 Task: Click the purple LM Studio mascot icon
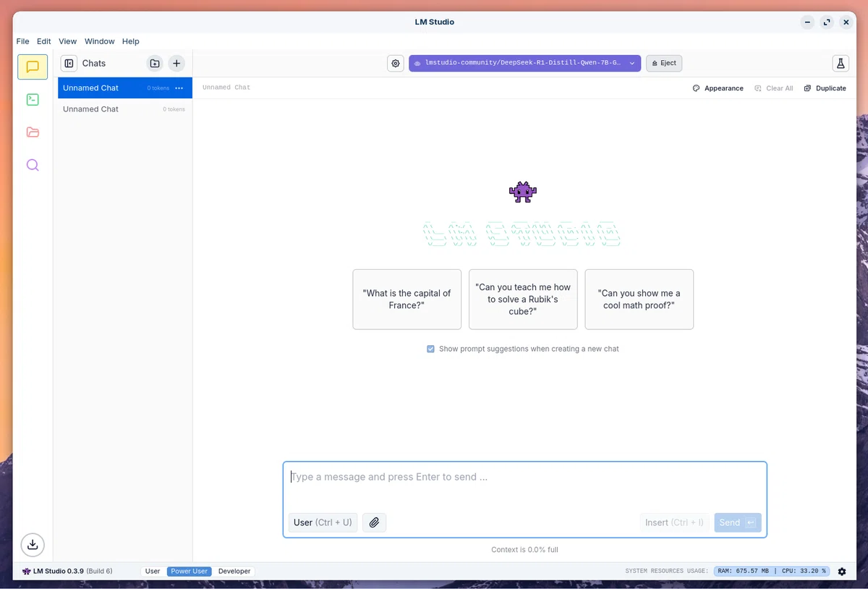[523, 192]
